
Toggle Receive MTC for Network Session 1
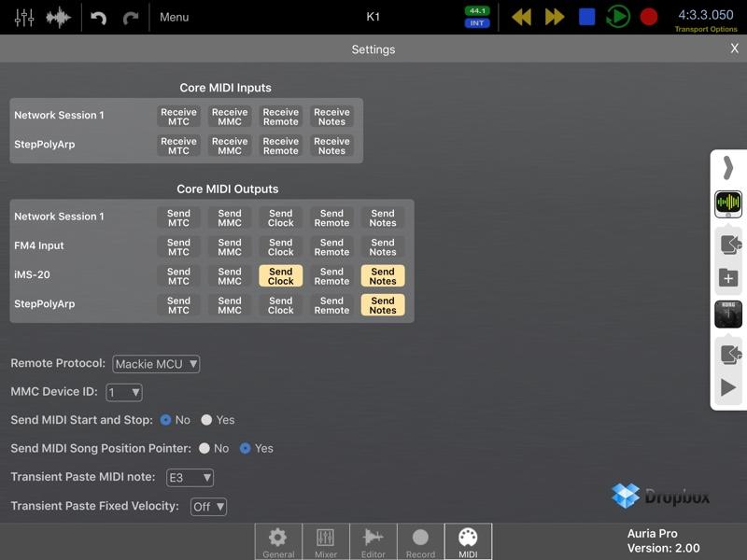[178, 117]
